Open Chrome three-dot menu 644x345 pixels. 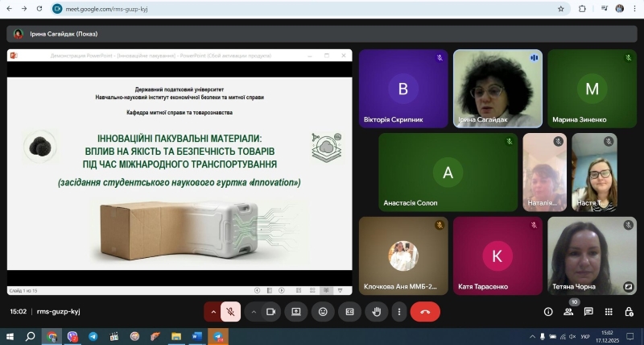635,9
